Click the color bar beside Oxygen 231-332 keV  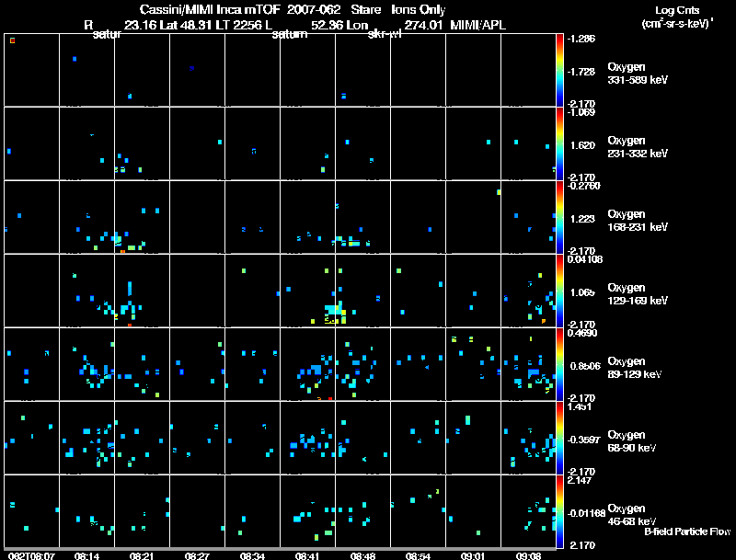click(559, 143)
